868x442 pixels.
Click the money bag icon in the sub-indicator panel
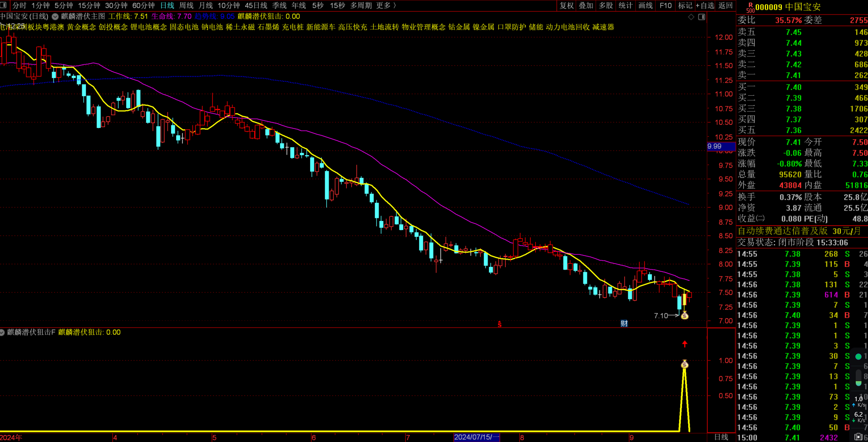(x=685, y=364)
